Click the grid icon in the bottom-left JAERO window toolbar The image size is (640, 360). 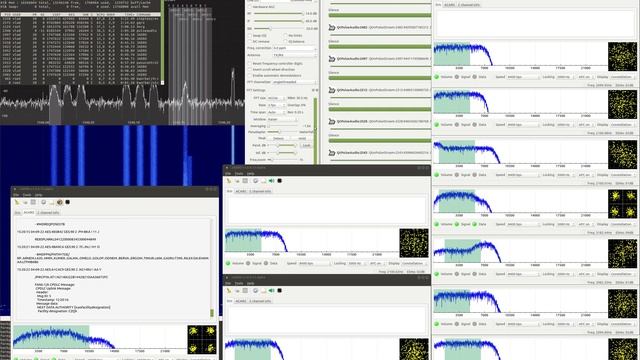[33, 202]
